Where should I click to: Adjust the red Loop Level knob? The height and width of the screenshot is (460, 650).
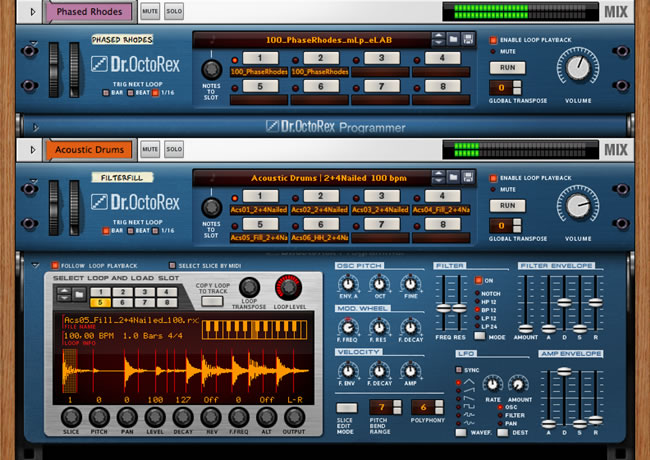tap(289, 287)
